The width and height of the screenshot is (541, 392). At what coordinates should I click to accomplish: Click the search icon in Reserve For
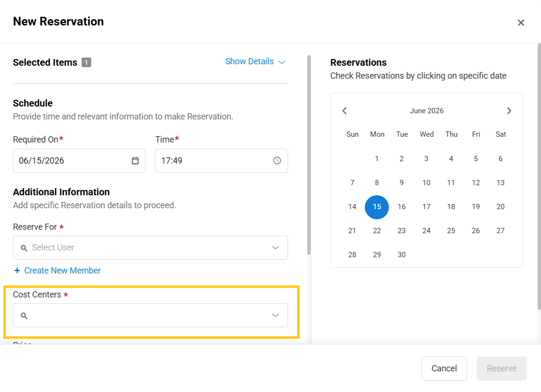24,248
